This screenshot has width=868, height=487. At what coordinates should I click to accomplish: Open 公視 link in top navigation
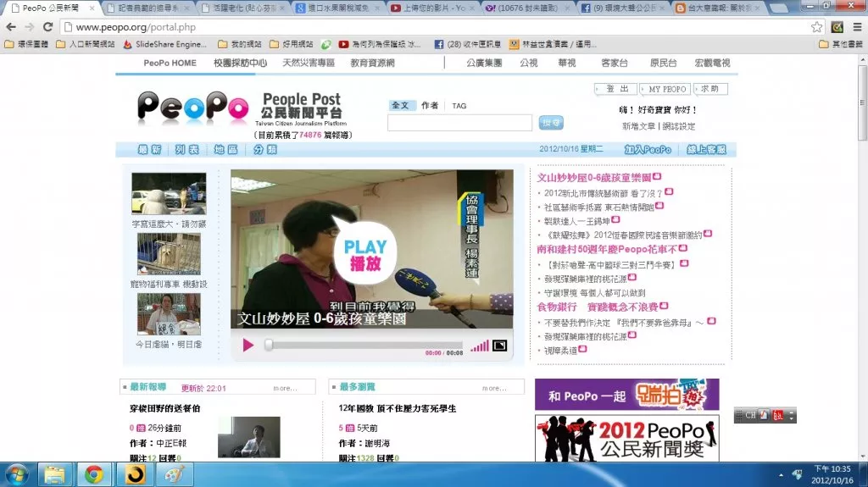529,63
